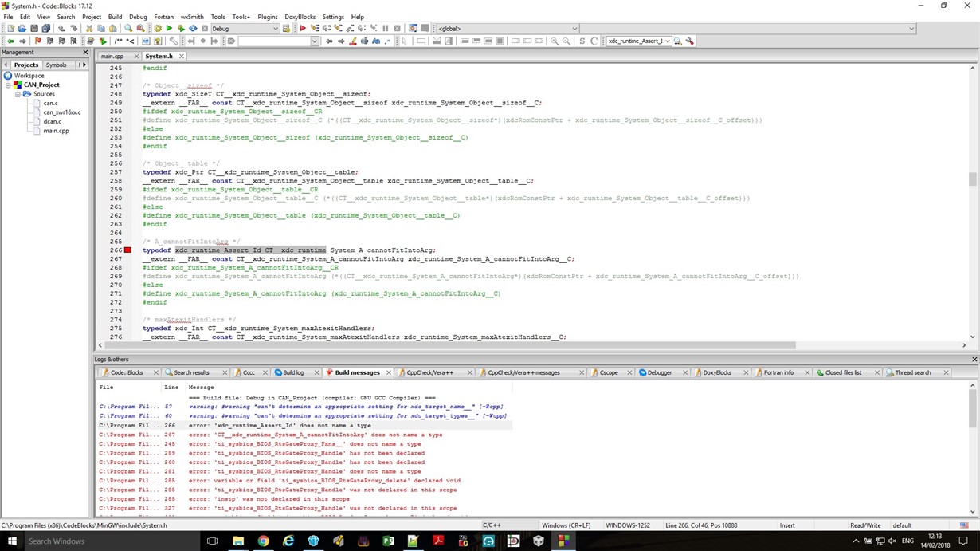This screenshot has width=980, height=551.
Task: Click the Zoom in icon in toolbar
Action: pyautogui.click(x=555, y=41)
